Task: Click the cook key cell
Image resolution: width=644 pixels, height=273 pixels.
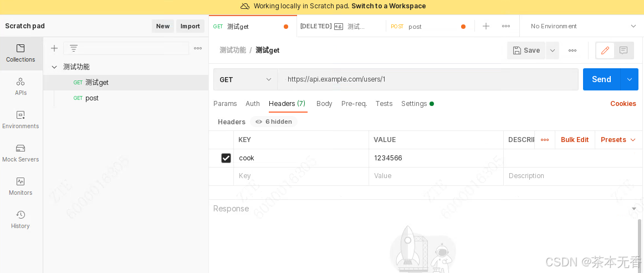Action: [301, 158]
